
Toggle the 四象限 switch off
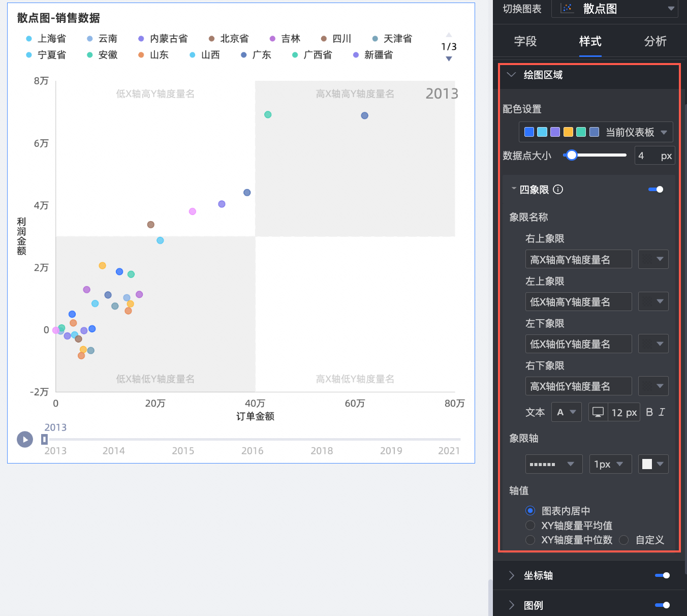tap(656, 190)
